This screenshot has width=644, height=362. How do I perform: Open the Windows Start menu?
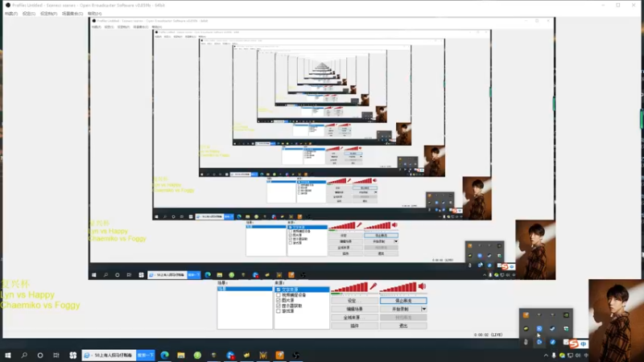pyautogui.click(x=8, y=355)
